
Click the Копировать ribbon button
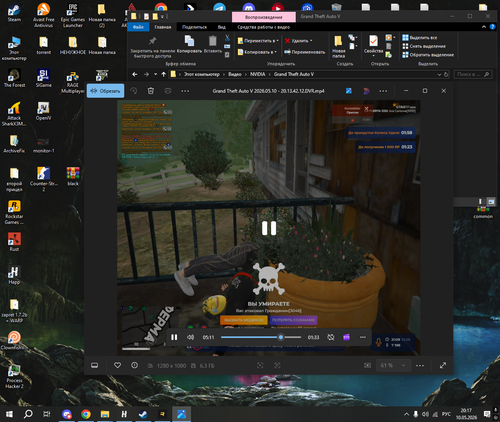tap(189, 44)
